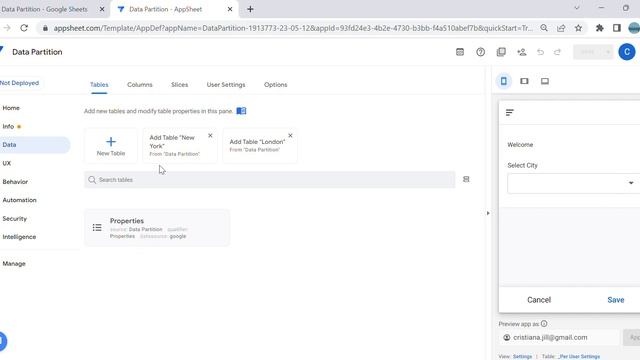Open the Home section in sidebar

[11, 108]
